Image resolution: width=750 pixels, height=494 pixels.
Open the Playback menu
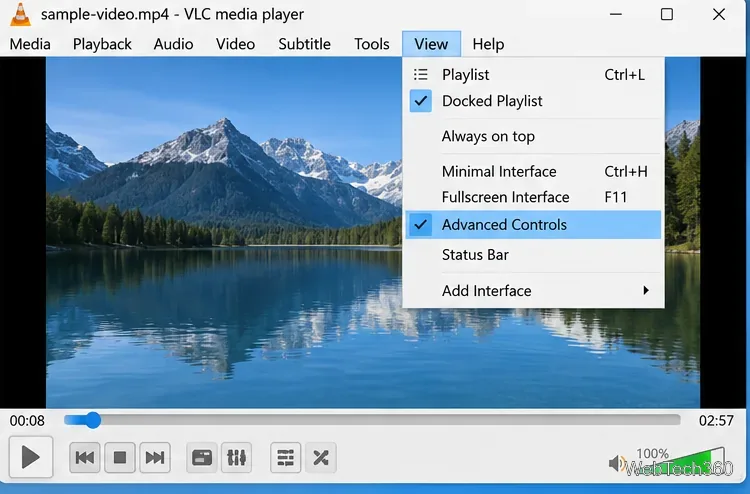tap(102, 44)
